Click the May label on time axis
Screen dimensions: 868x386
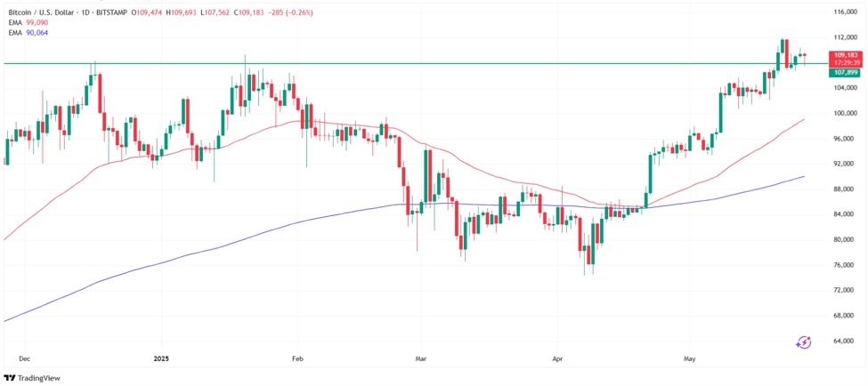coord(690,359)
